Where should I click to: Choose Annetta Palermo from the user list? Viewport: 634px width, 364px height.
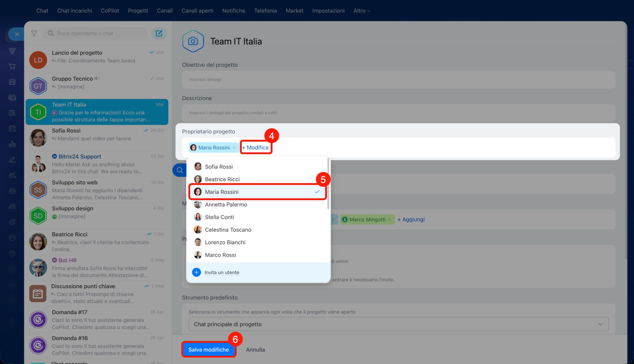point(258,205)
